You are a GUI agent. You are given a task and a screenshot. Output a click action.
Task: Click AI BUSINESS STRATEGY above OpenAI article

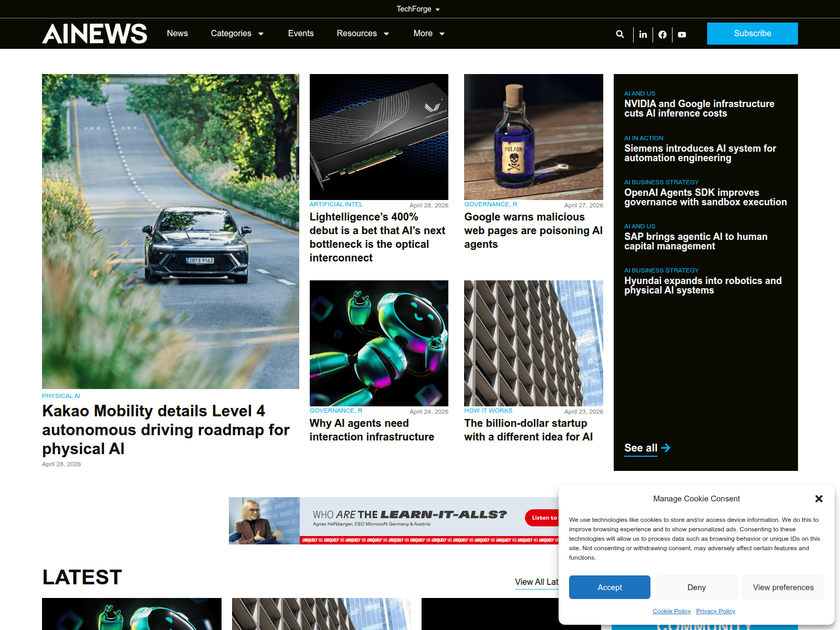pos(661,182)
